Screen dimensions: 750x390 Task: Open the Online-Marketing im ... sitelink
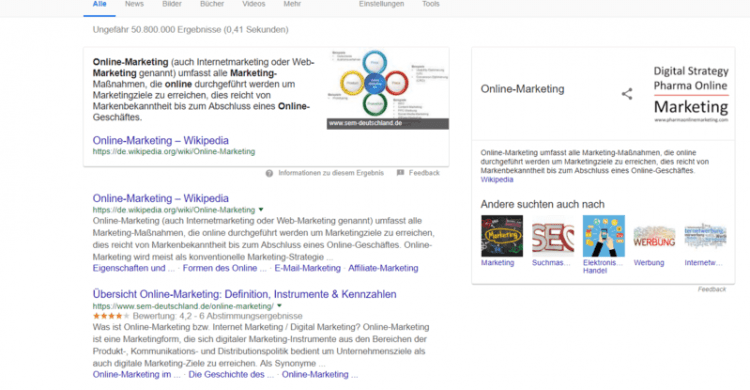click(x=136, y=374)
